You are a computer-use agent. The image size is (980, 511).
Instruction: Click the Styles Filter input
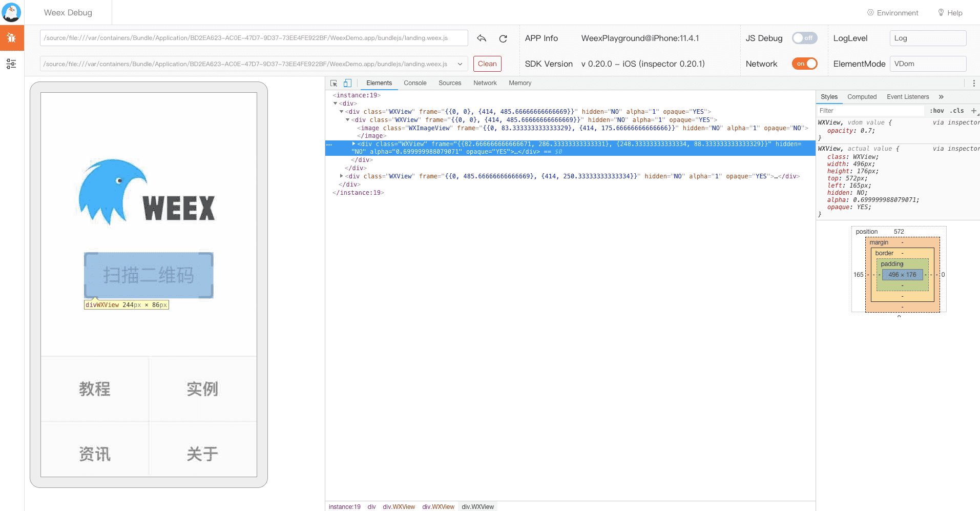(x=871, y=111)
